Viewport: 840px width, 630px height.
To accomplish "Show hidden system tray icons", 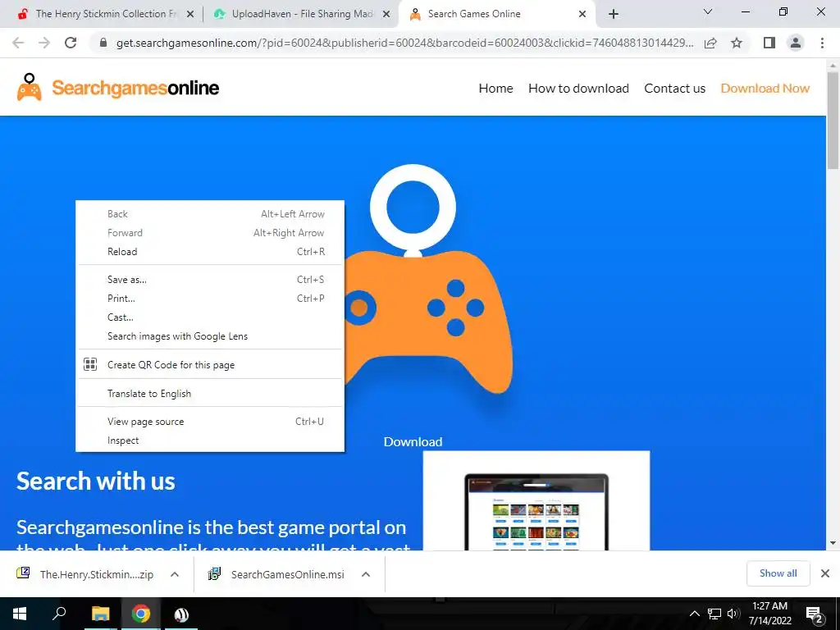I will tap(694, 614).
